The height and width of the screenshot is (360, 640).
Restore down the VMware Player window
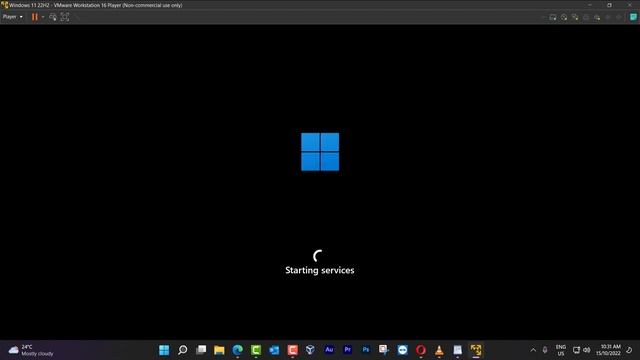click(609, 5)
